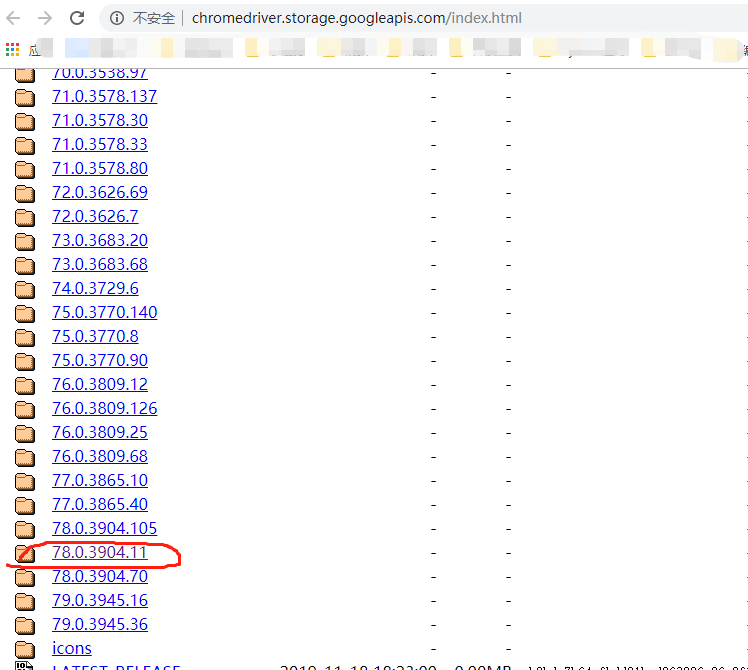Open folder link 71.0.3578.30
Image resolution: width=748 pixels, height=670 pixels.
tap(100, 120)
